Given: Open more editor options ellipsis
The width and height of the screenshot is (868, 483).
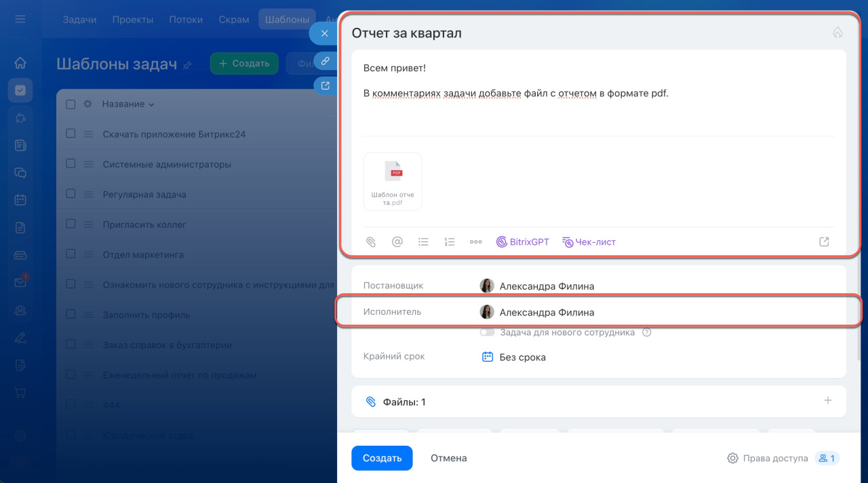Looking at the screenshot, I should pos(476,241).
